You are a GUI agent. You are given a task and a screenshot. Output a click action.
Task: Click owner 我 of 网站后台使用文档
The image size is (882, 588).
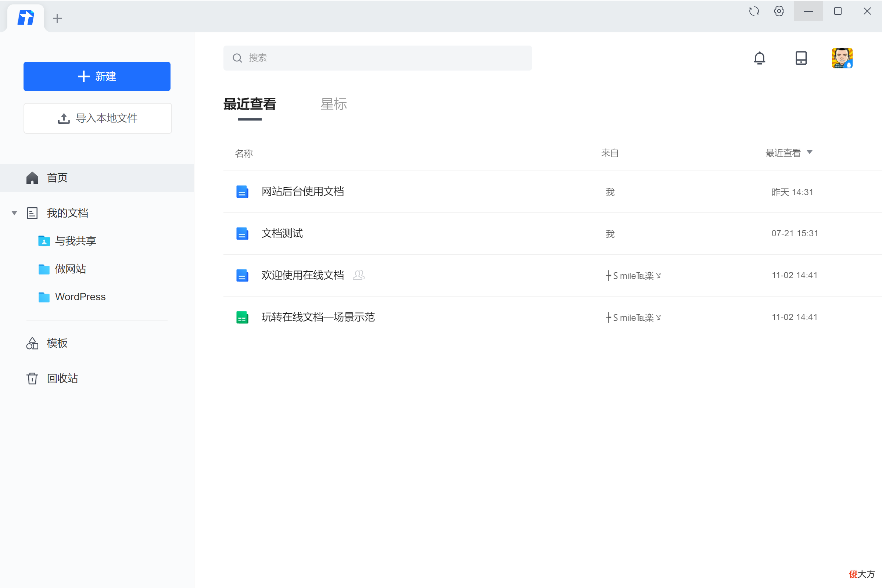point(610,192)
